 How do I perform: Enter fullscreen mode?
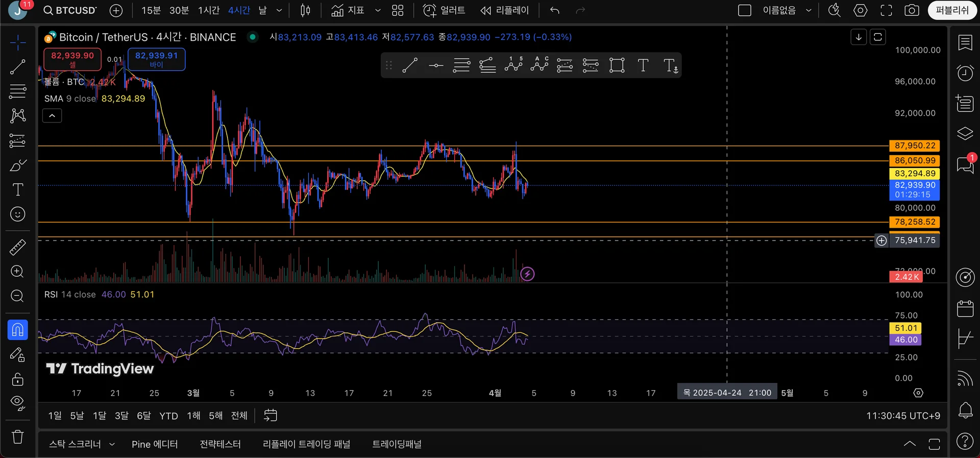click(887, 10)
